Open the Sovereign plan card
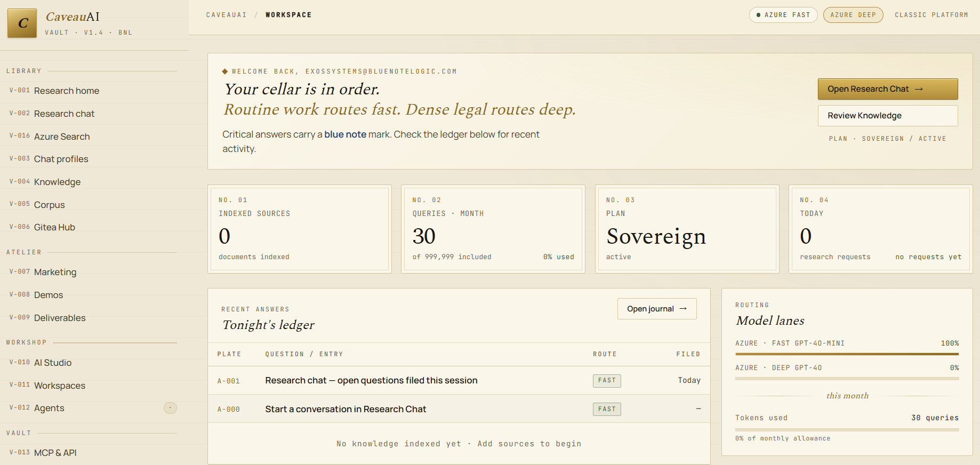The height and width of the screenshot is (465, 980). coord(687,229)
